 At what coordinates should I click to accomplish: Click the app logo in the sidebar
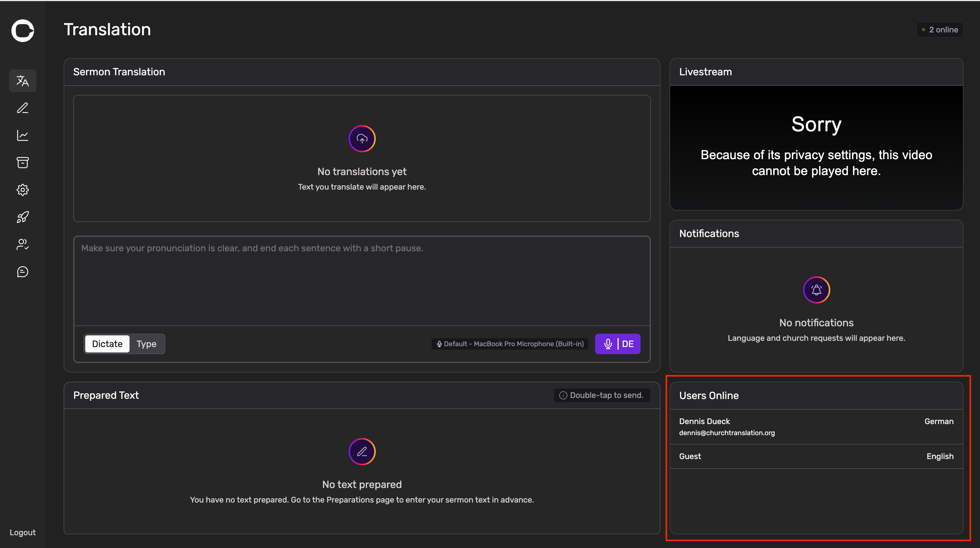pos(22,30)
